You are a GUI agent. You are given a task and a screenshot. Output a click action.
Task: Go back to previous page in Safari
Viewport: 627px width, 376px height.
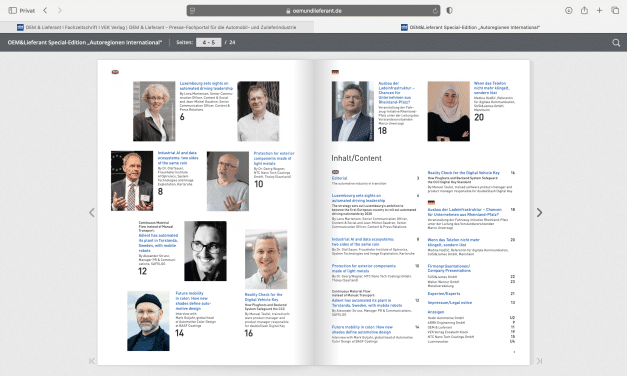[45, 10]
